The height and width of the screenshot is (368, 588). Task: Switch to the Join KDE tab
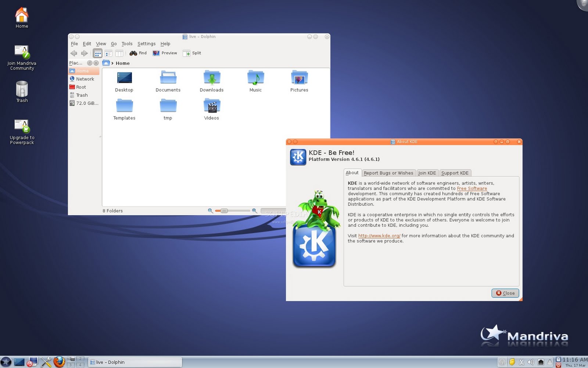pos(427,173)
